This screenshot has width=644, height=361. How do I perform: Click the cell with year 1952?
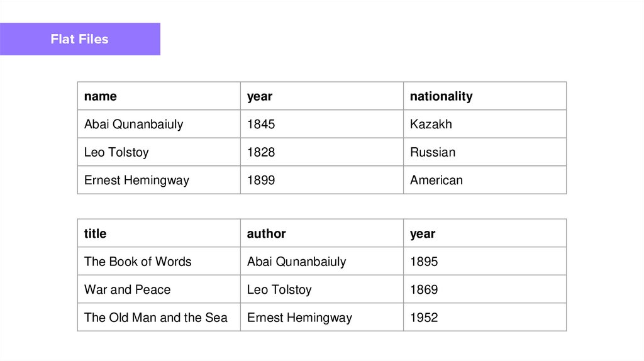[424, 318]
